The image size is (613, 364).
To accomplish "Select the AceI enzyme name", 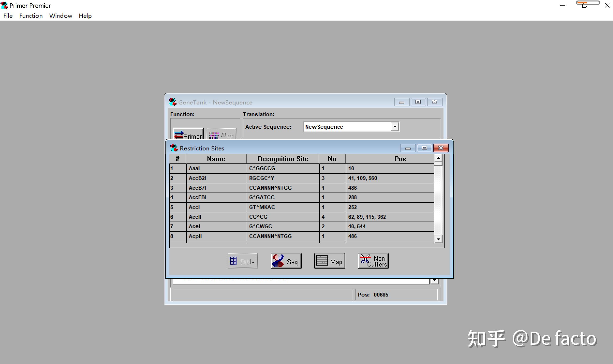I will click(194, 227).
